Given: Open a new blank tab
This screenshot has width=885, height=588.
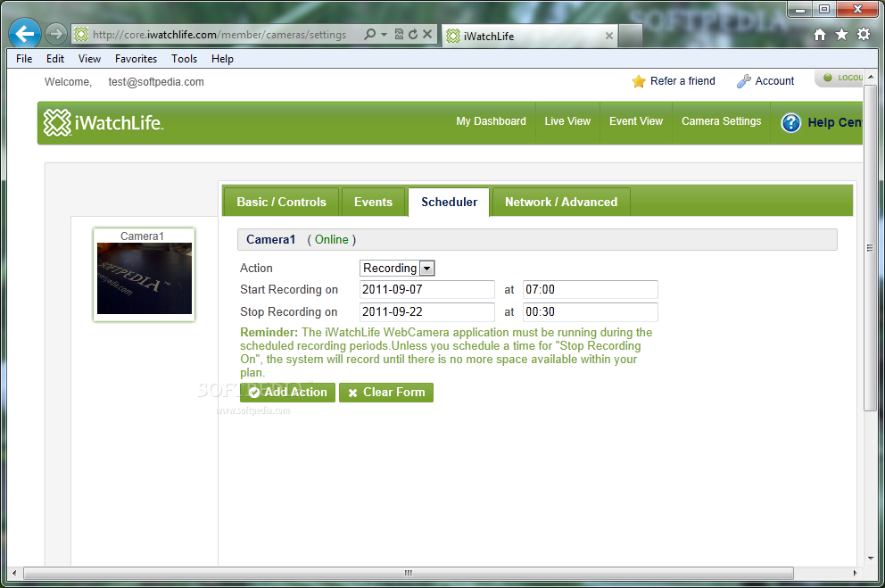Looking at the screenshot, I should tap(631, 36).
